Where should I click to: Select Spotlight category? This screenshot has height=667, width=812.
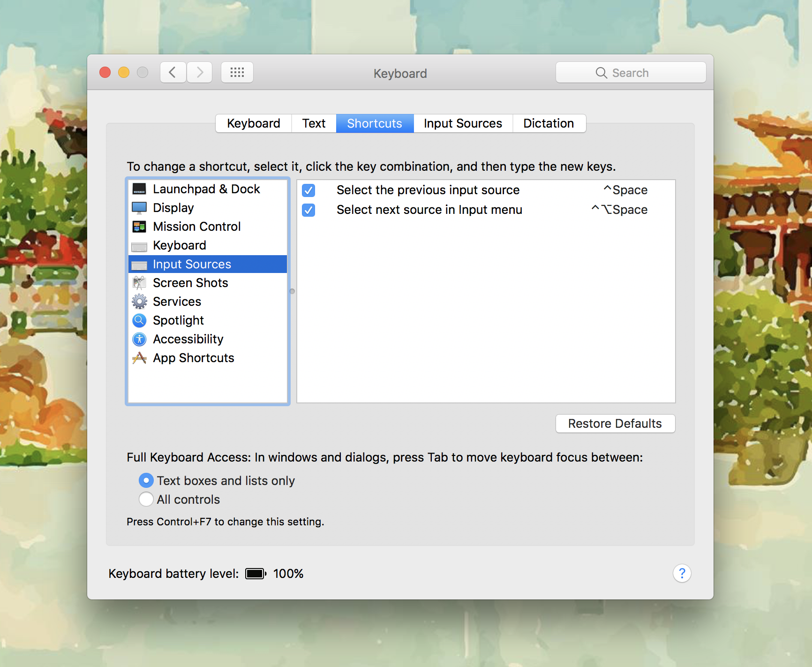(208, 320)
